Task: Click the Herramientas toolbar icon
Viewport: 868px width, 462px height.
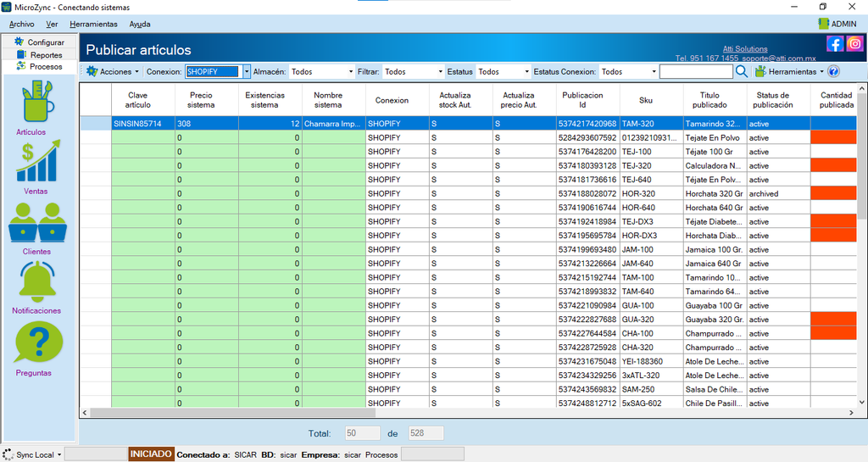Action: (760, 71)
